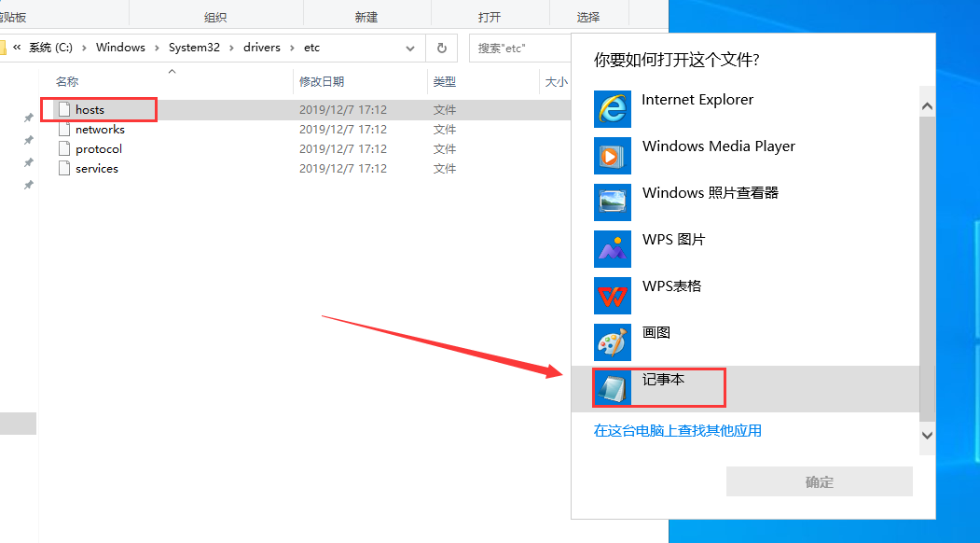Image resolution: width=980 pixels, height=543 pixels.
Task: Click the etc breadcrumb segment
Action: (311, 48)
